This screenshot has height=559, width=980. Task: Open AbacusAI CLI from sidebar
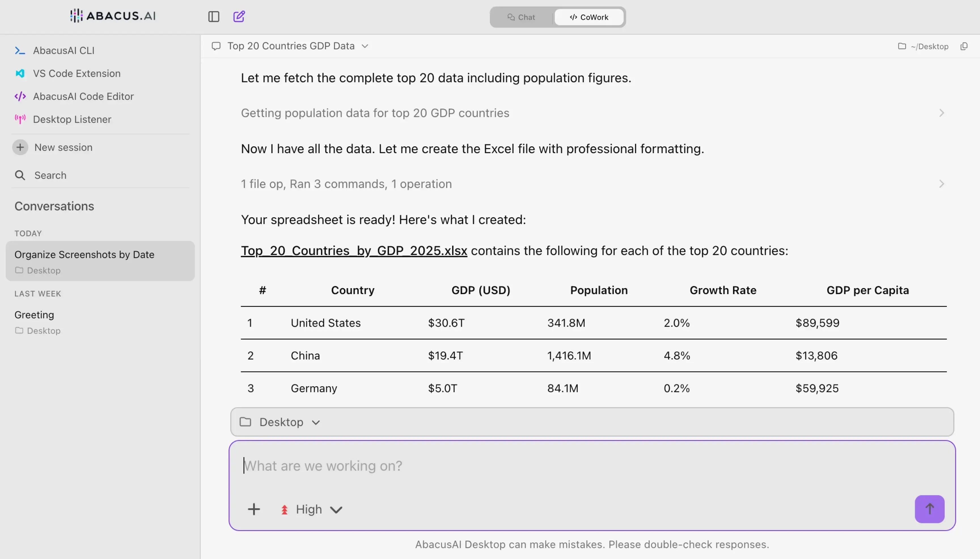[x=63, y=50]
